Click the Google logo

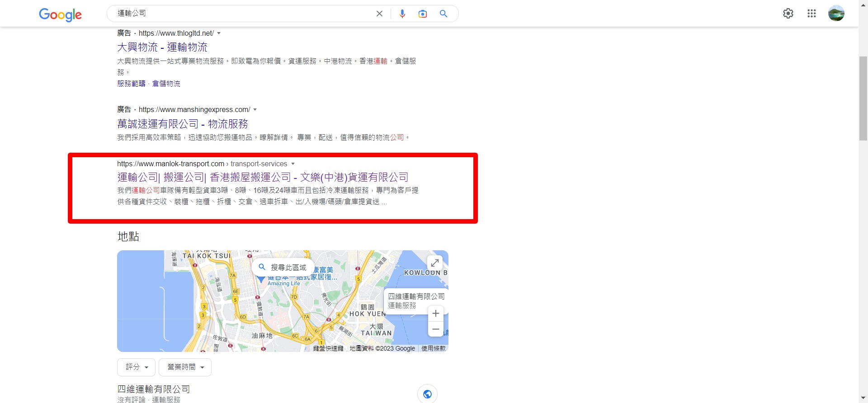click(x=60, y=14)
